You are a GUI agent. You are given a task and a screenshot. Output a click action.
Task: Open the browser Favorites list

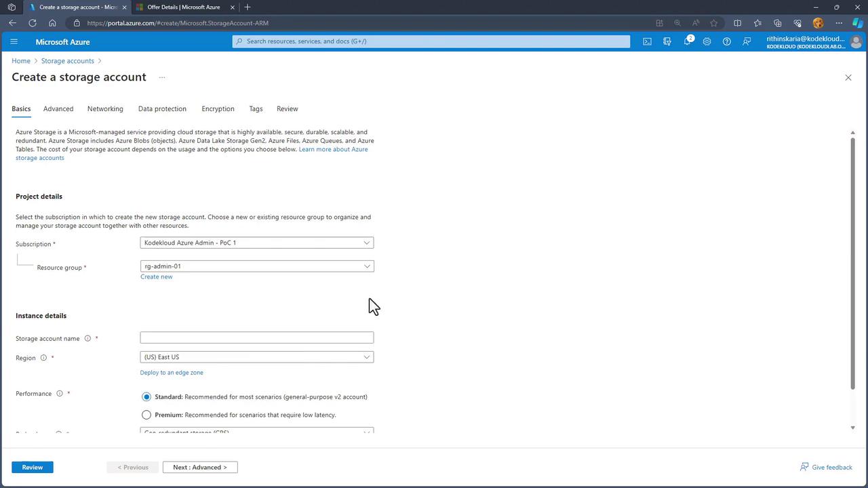[x=757, y=23]
